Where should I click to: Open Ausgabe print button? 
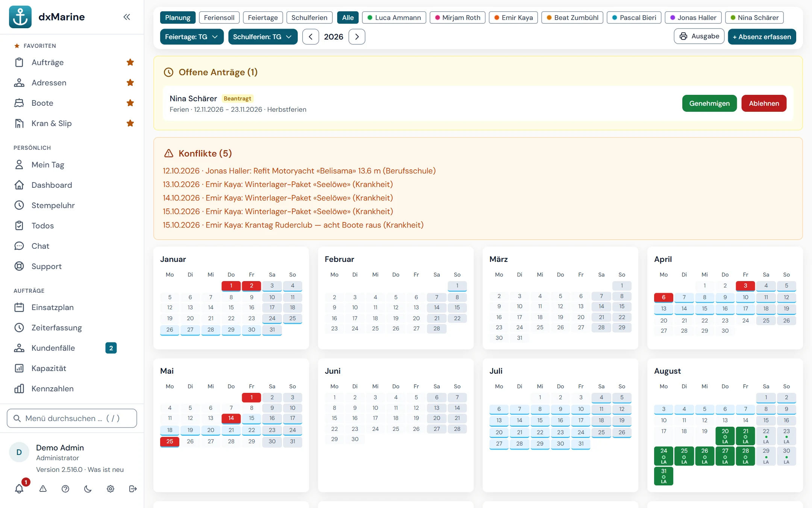(699, 37)
